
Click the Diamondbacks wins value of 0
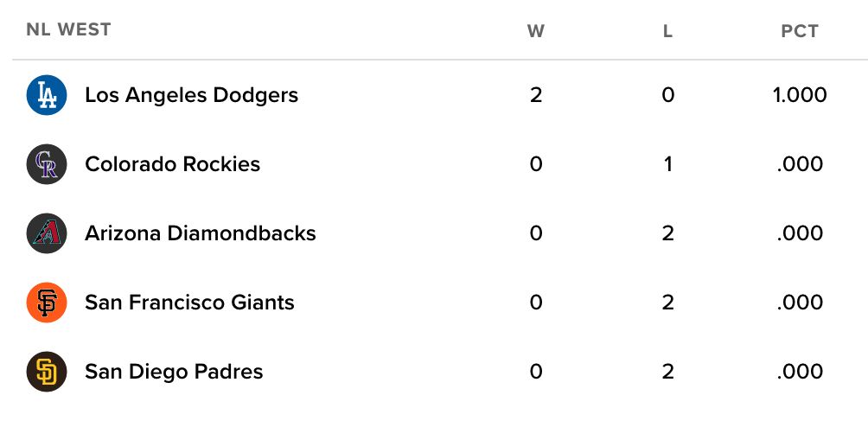536,233
